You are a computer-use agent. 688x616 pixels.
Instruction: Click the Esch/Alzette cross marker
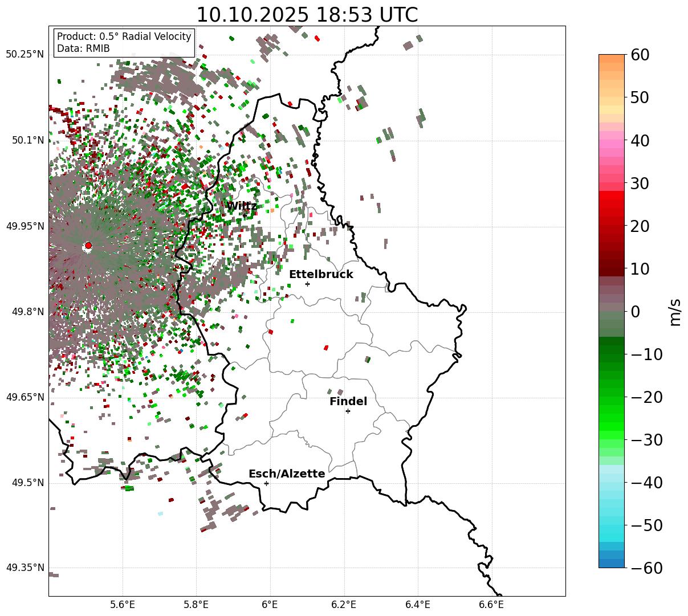(x=266, y=483)
